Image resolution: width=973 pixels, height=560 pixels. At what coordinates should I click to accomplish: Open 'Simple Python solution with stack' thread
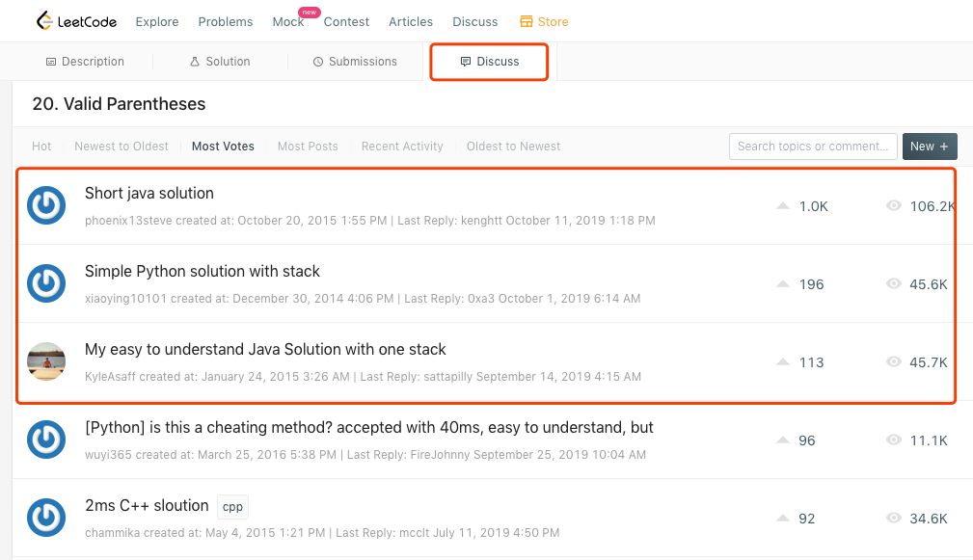[203, 271]
